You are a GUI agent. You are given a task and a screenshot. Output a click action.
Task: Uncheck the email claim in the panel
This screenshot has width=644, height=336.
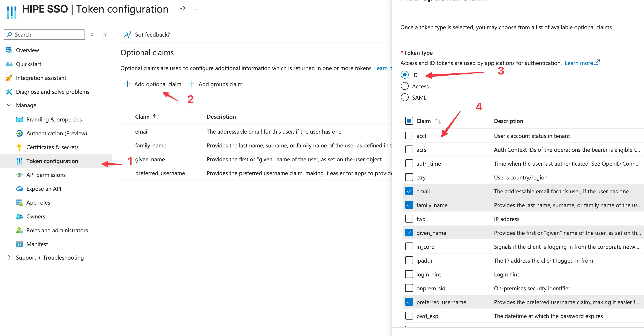(409, 191)
